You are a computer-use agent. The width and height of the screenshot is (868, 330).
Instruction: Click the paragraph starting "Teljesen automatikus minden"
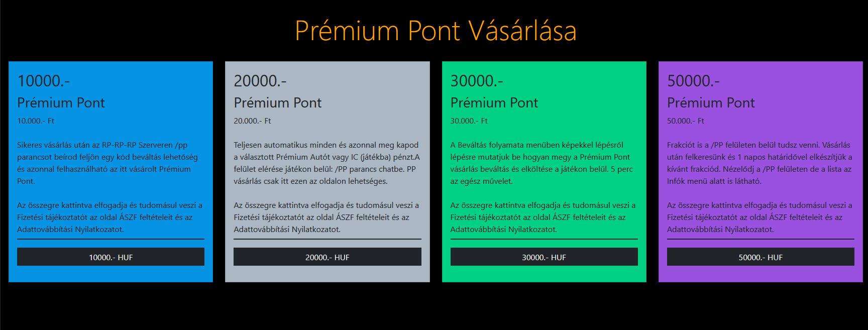point(327,163)
